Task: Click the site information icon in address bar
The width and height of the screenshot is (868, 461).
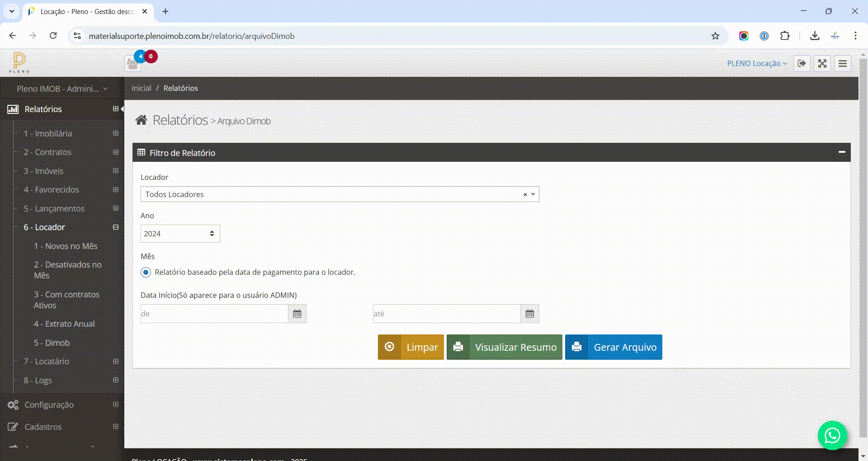Action: point(77,36)
